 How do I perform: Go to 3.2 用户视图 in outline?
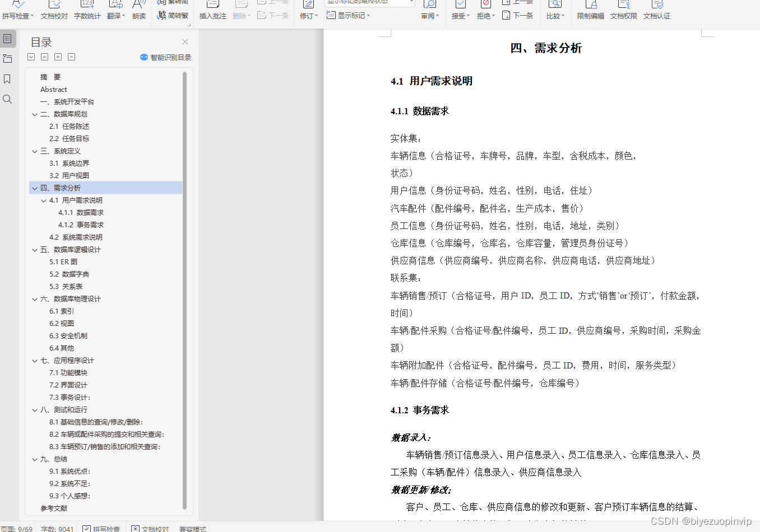[69, 176]
